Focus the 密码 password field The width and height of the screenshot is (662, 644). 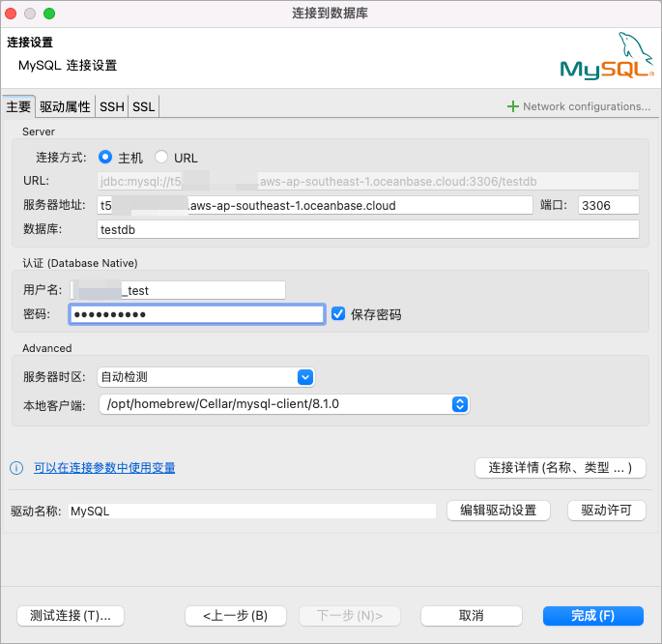[x=197, y=314]
